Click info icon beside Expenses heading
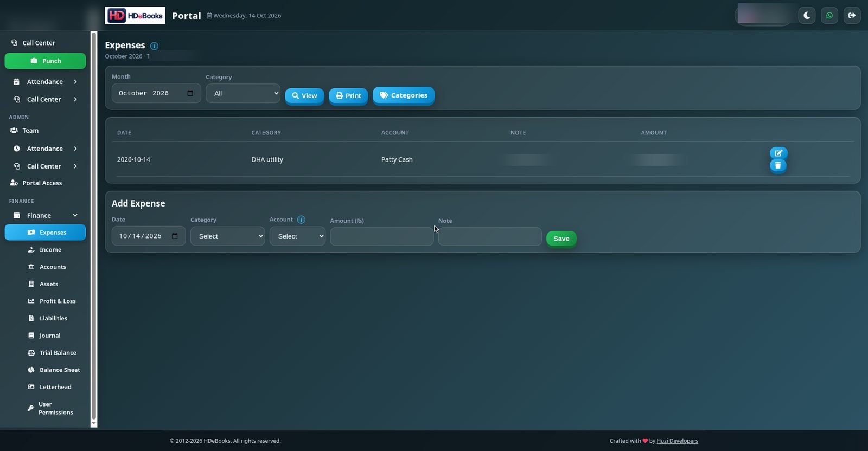Image resolution: width=868 pixels, height=451 pixels. pyautogui.click(x=154, y=46)
